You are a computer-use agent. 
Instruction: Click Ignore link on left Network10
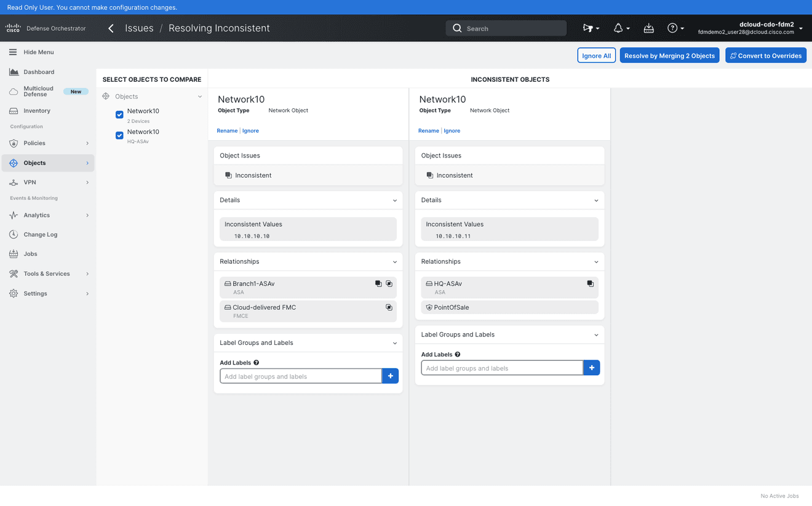250,131
